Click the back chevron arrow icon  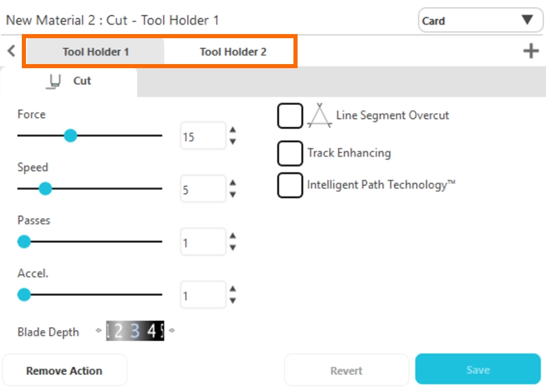tap(11, 51)
